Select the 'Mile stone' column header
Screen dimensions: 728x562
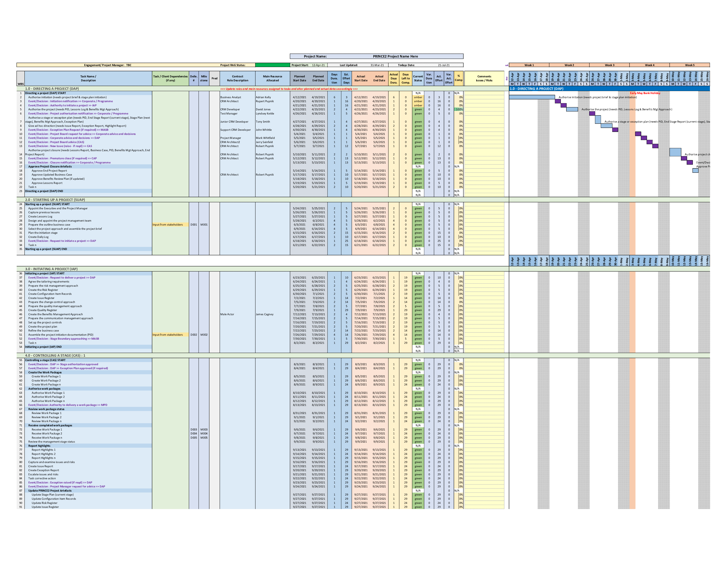tap(204, 78)
